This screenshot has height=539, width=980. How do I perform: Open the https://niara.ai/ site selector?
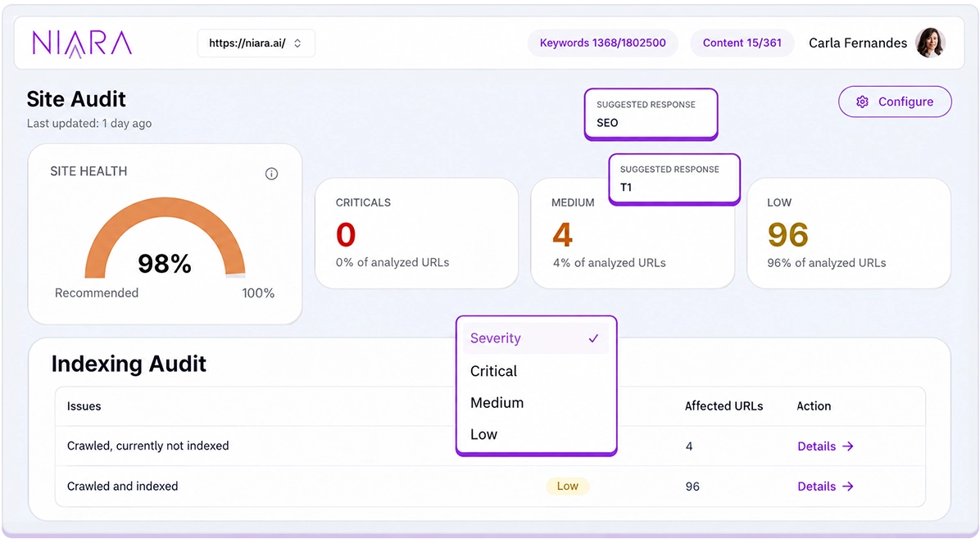256,43
